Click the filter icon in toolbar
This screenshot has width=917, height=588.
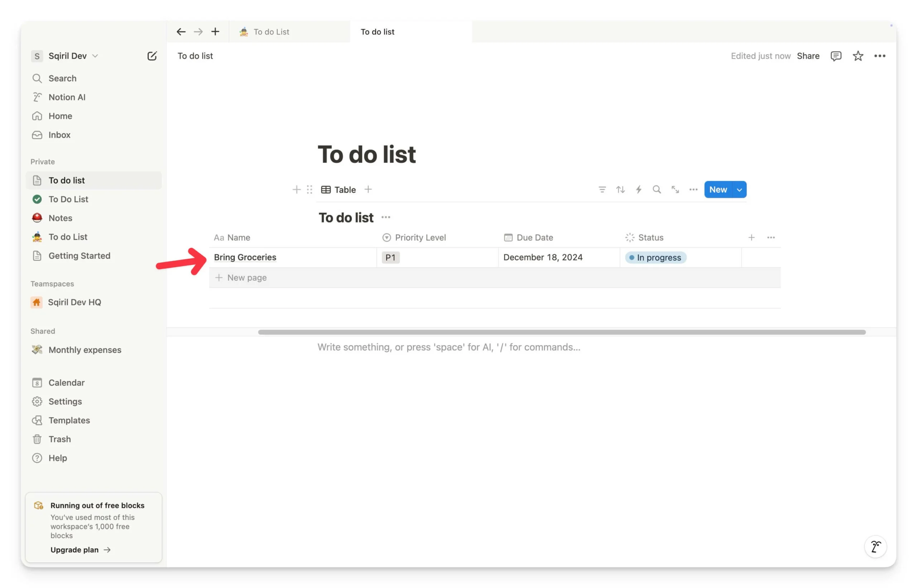click(602, 190)
